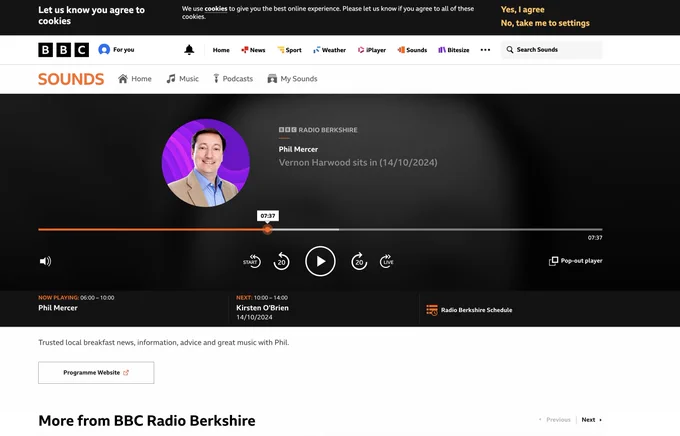680x436 pixels.
Task: Click Phil Mercer's circular photo
Action: (x=206, y=163)
